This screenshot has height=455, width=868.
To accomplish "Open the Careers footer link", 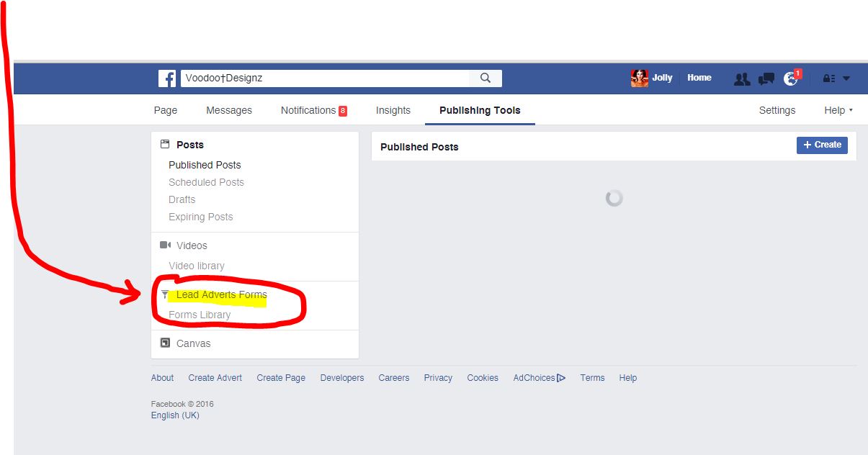I will (x=394, y=378).
